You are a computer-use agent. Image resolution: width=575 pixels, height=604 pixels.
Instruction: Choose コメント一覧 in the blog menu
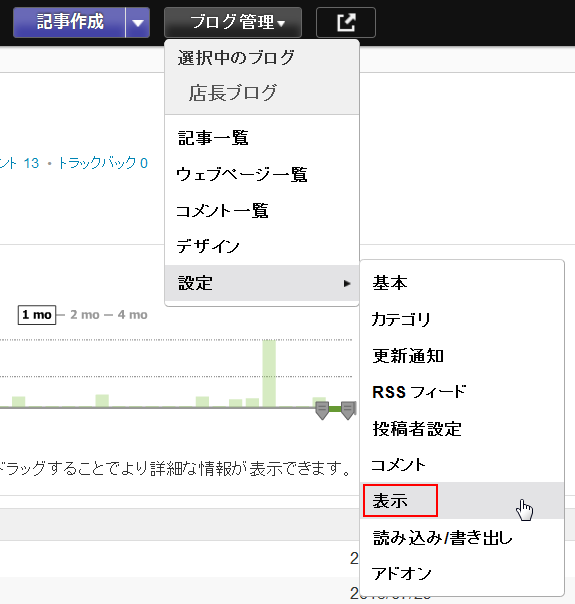click(262, 210)
